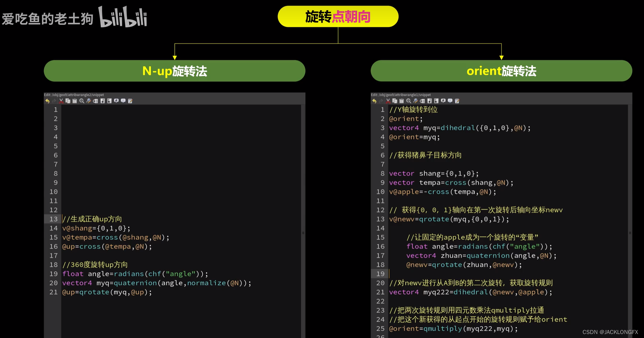Comment selection in attribwrangle2 editor
The width and height of the screenshot is (644, 338).
pyautogui.click(x=116, y=101)
